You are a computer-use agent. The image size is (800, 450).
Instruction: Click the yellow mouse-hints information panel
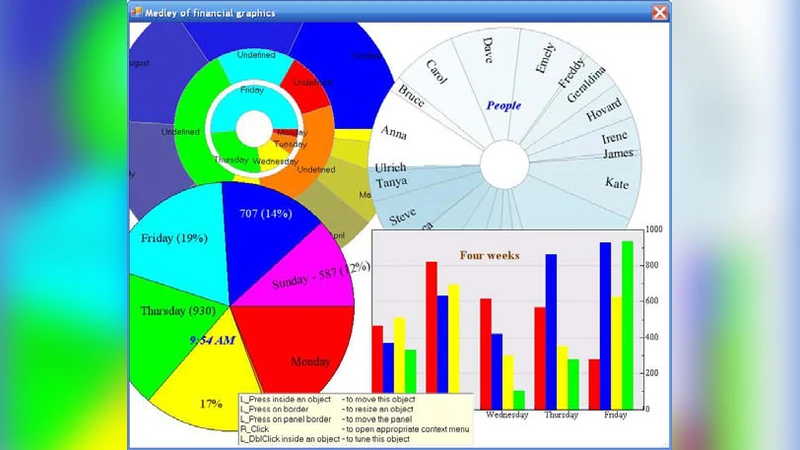355,419
